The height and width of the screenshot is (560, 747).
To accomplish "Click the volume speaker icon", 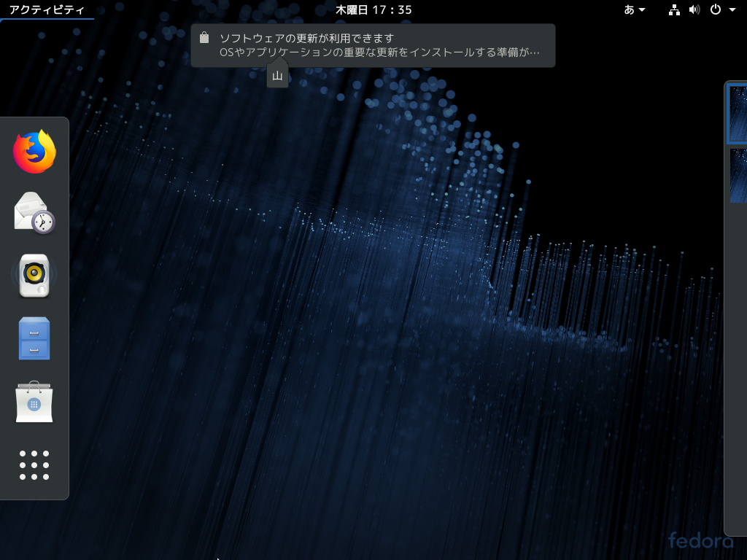I will (x=694, y=9).
